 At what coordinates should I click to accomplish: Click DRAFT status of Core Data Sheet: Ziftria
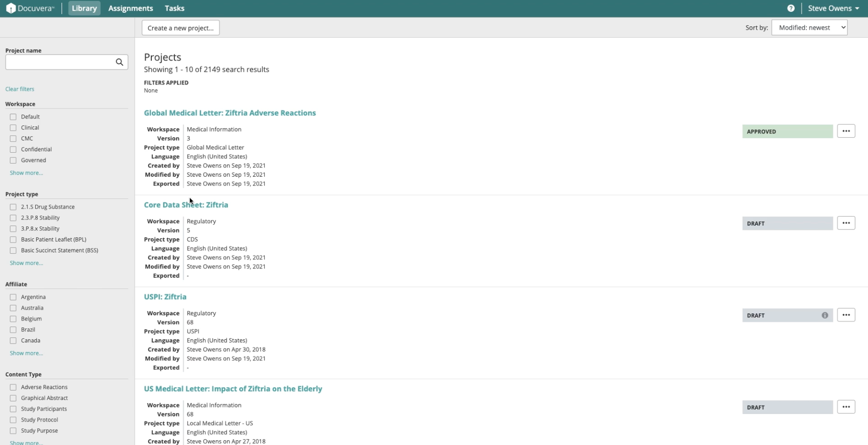pos(788,223)
